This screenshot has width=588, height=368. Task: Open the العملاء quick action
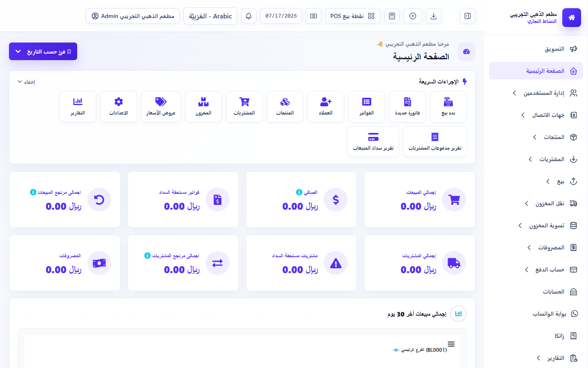[x=326, y=106]
